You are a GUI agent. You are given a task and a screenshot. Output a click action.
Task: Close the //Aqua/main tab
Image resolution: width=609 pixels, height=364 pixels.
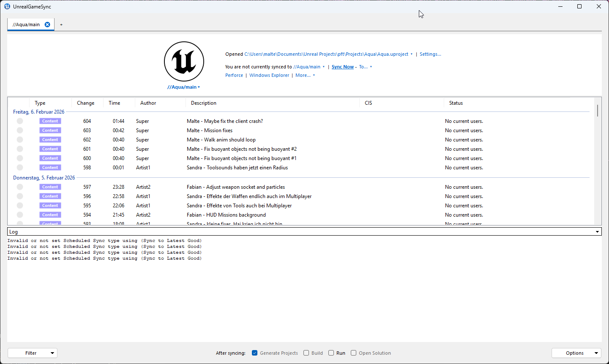[x=47, y=24]
